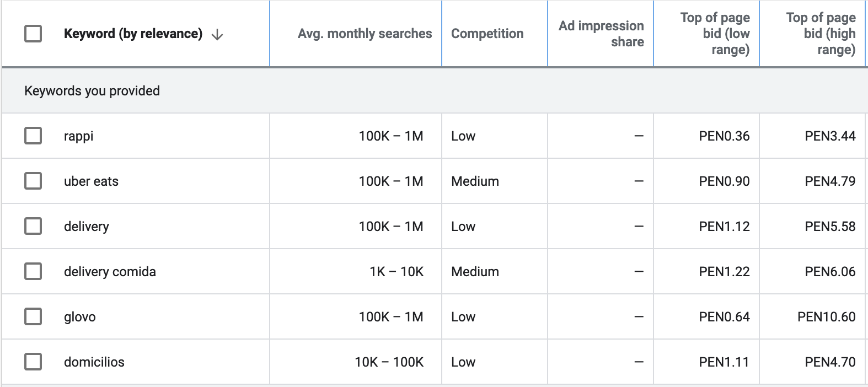
Task: Select the uber eats row checkbox
Action: 33,181
